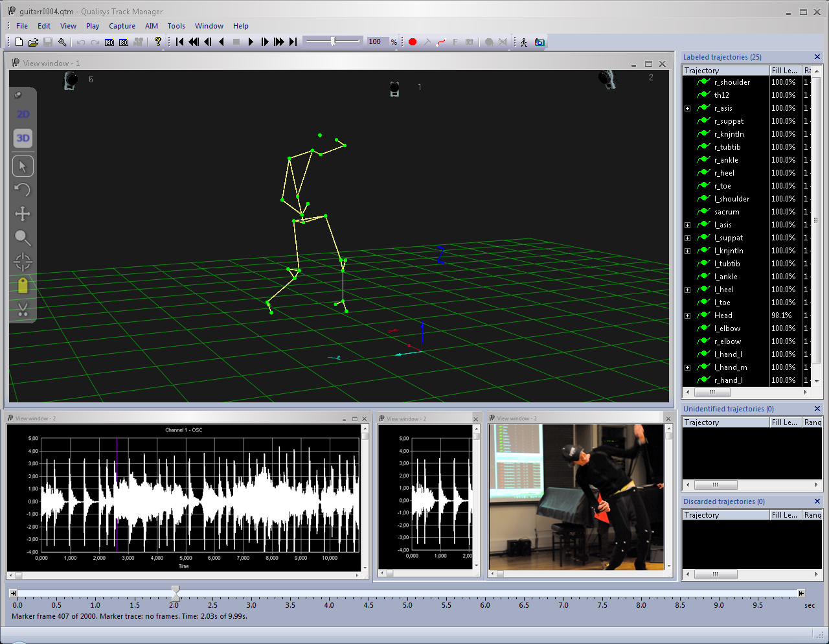Click the playback speed percentage field
The image size is (829, 644).
click(x=377, y=41)
